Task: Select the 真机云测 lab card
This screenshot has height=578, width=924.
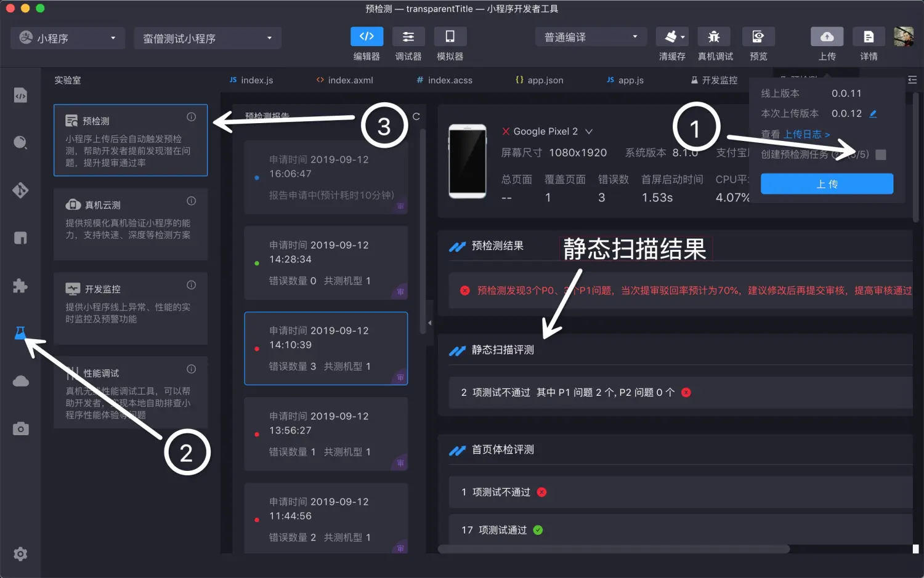Action: 131,224
